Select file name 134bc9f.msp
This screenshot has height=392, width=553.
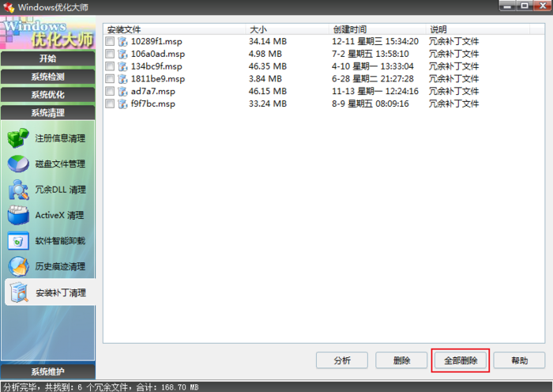pos(156,66)
